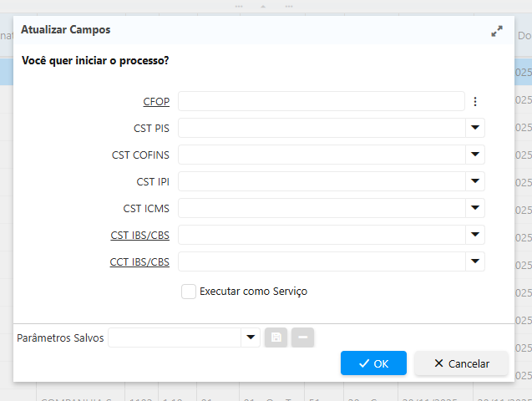Screen dimensions: 532x401
Task: Click the CFOP label link
Action: click(156, 102)
